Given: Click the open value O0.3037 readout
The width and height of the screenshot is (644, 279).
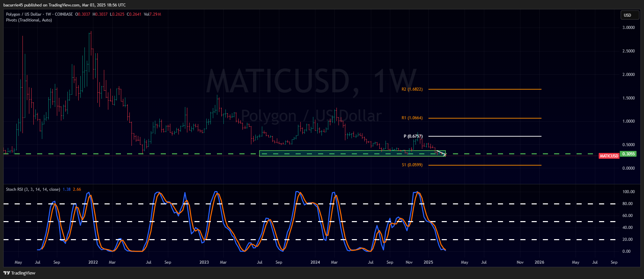Looking at the screenshot, I should [x=83, y=14].
